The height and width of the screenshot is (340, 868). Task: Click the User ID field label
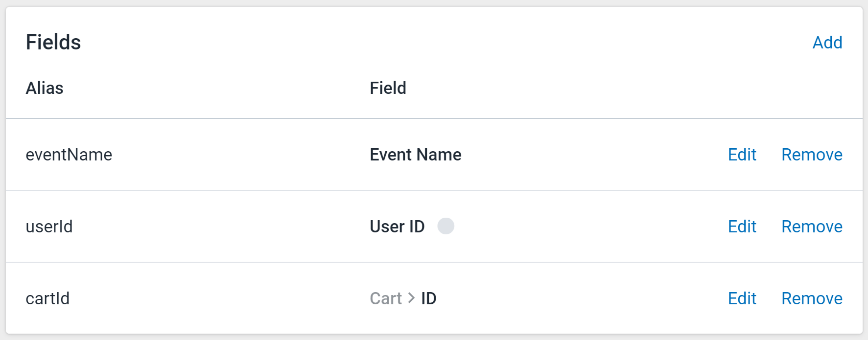[x=397, y=227]
